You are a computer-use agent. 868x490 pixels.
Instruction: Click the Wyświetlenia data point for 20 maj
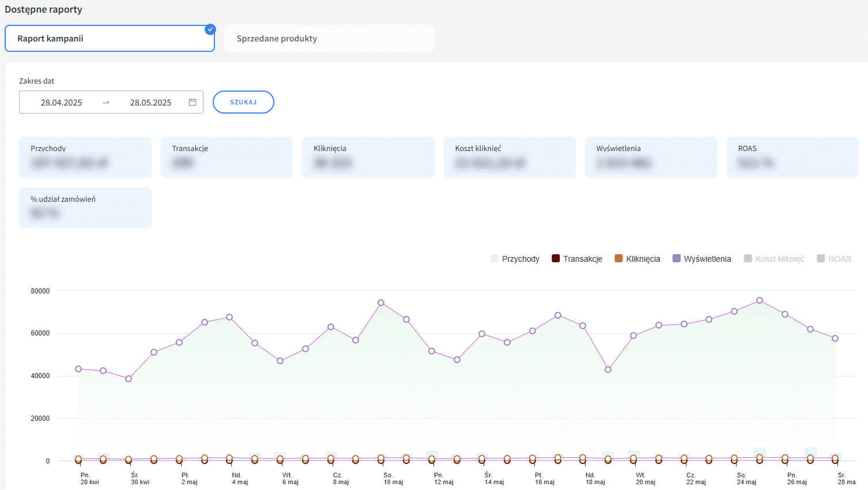coord(633,336)
